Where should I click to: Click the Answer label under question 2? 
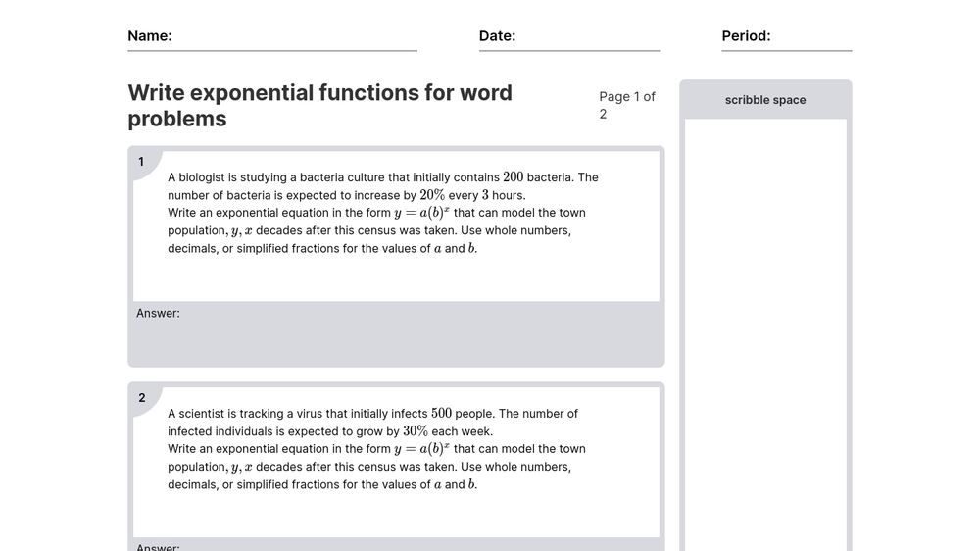[158, 547]
